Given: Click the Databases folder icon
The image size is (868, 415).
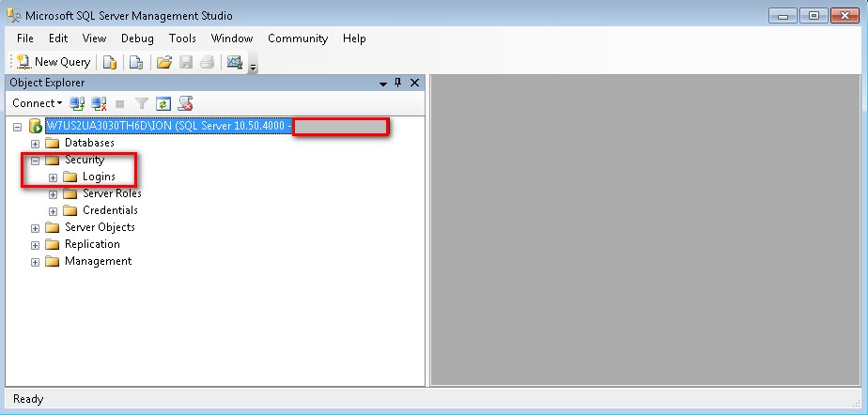Looking at the screenshot, I should click(x=52, y=144).
